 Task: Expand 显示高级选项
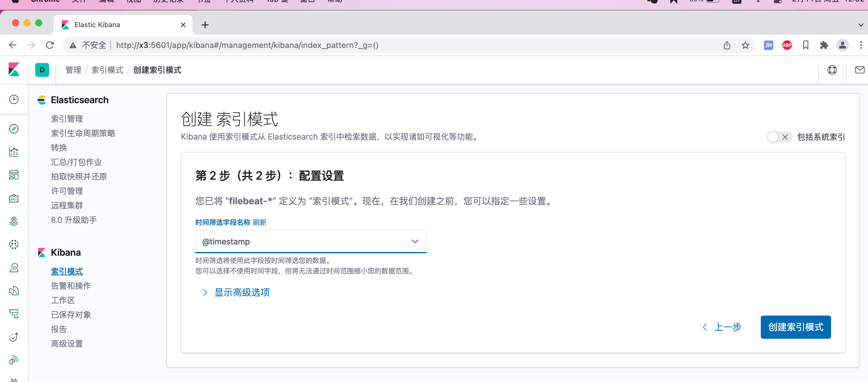pyautogui.click(x=236, y=292)
